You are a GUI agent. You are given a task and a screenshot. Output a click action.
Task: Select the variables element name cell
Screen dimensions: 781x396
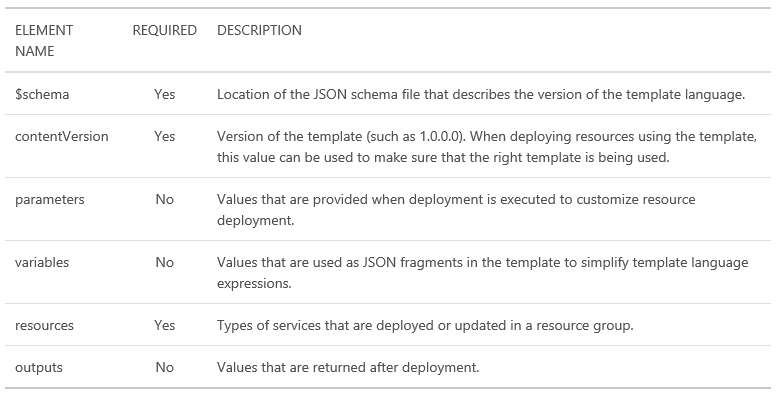click(42, 263)
